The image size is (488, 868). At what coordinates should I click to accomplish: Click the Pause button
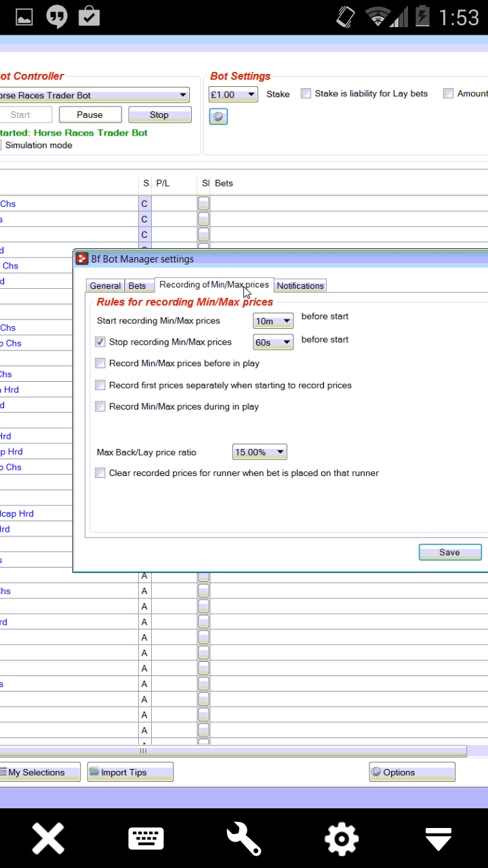point(90,115)
